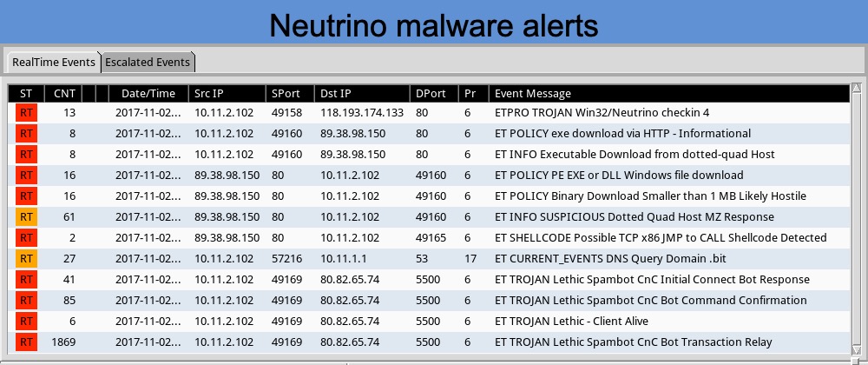Image resolution: width=868 pixels, height=365 pixels.
Task: Select the count 1869 cell
Action: click(x=63, y=342)
